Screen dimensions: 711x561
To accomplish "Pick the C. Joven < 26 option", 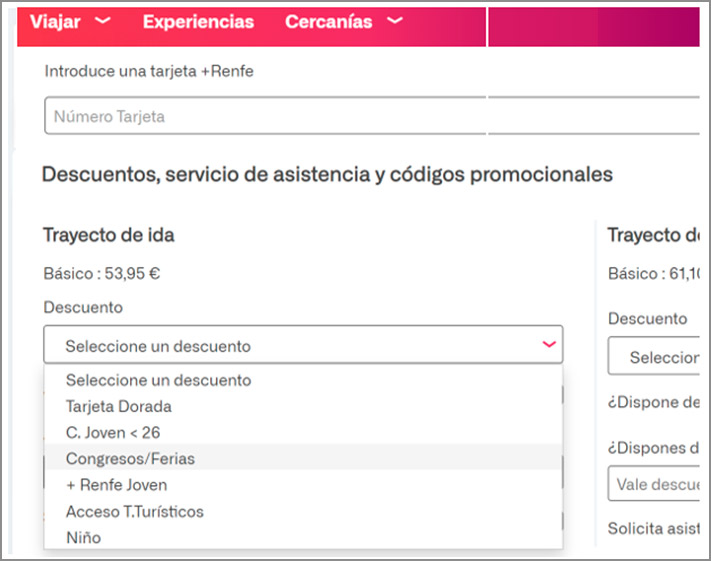I will [113, 432].
